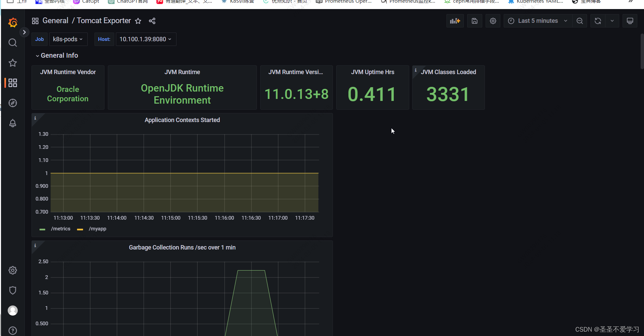The width and height of the screenshot is (644, 336).
Task: Open the Dashboards four-square sidebar icon
Action: tap(13, 83)
